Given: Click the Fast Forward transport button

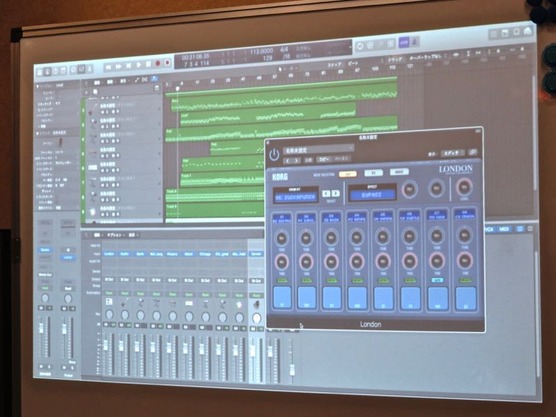Looking at the screenshot, I should pos(118,66).
